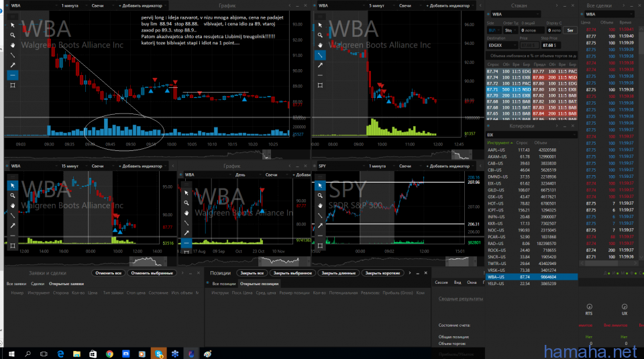
Task: Switch to Сделки tab
Action: coord(38,284)
